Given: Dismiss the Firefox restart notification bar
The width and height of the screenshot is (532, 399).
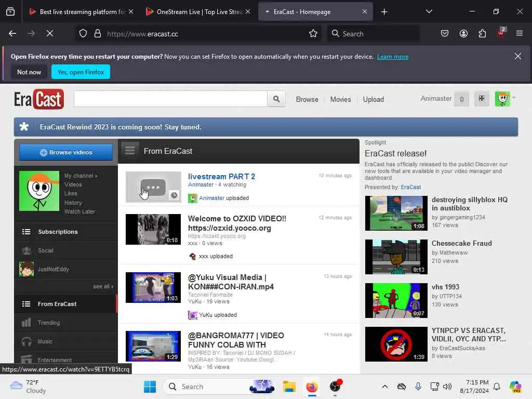Looking at the screenshot, I should tap(518, 56).
